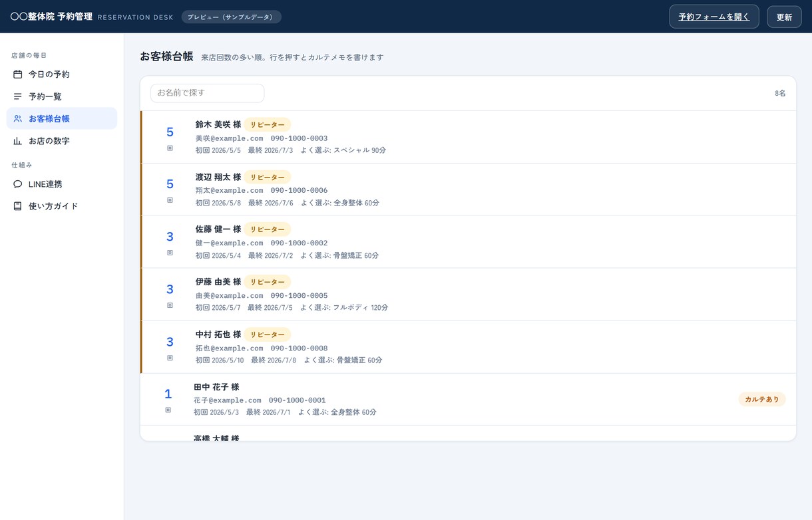Click email 花子@example.com

tap(227, 401)
